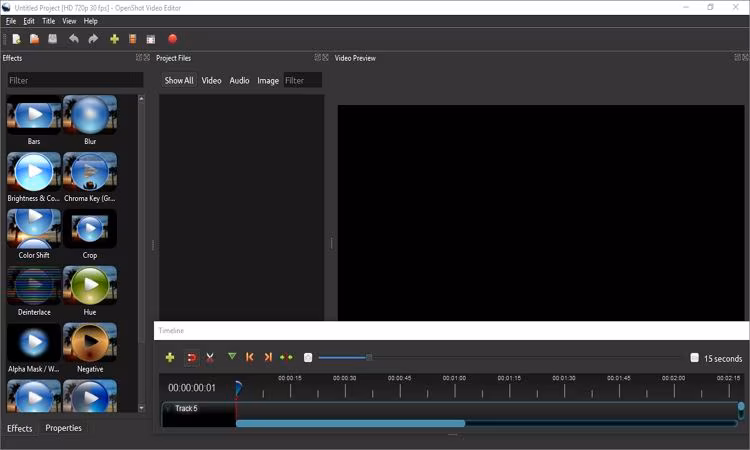The width and height of the screenshot is (750, 450).
Task: Select the Negative effect
Action: pos(90,348)
